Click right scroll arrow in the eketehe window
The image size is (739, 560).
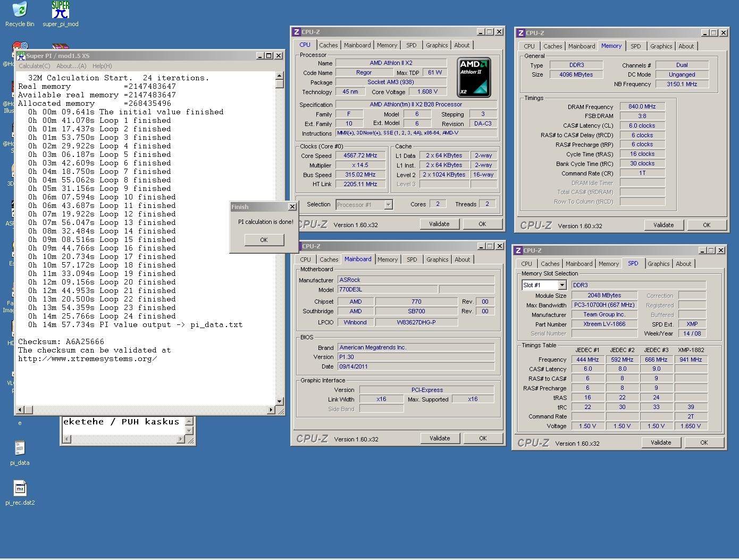click(180, 439)
